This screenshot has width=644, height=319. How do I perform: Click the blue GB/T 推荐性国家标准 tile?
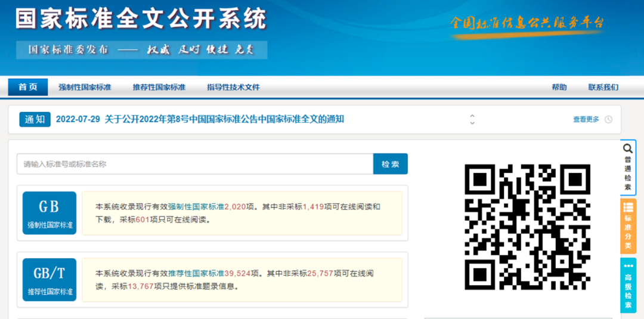pos(49,280)
